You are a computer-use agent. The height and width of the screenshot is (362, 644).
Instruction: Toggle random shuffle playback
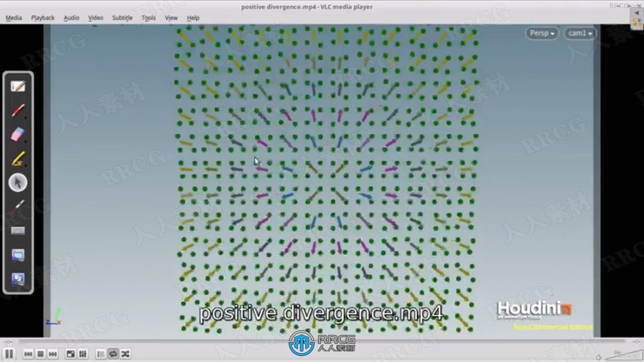[125, 354]
